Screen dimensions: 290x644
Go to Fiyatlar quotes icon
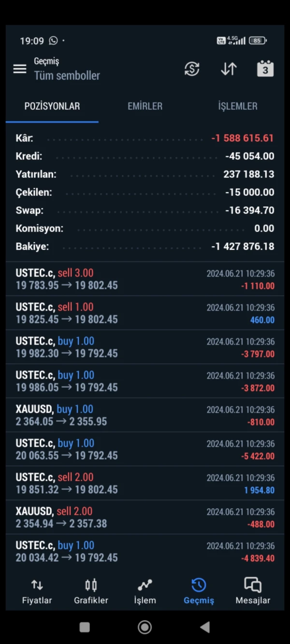(x=37, y=585)
